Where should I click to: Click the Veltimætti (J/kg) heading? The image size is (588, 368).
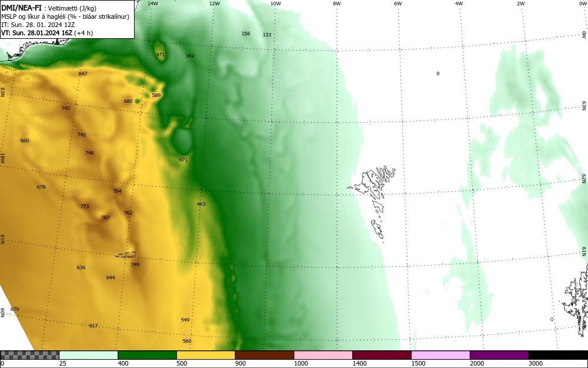[x=72, y=8]
